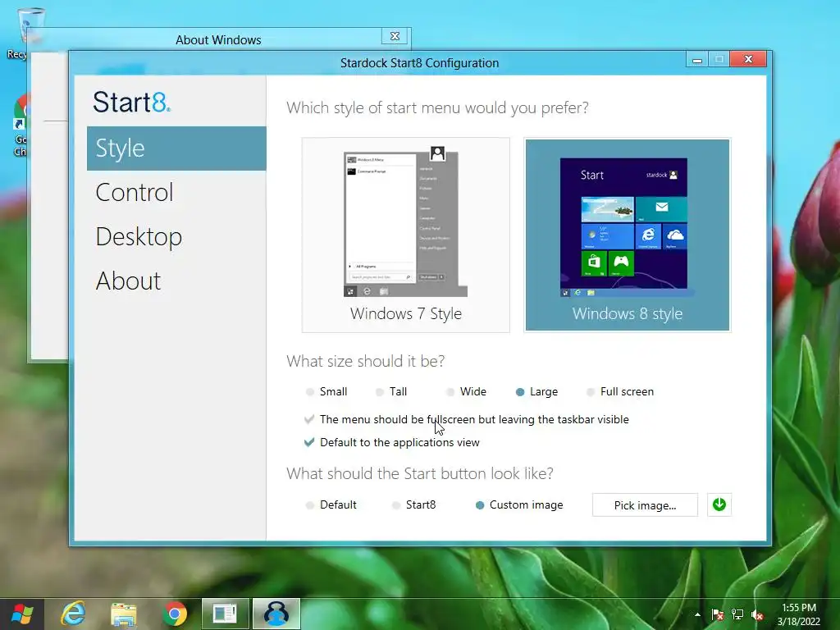Select the Small size option
The image size is (840, 630).
point(326,391)
